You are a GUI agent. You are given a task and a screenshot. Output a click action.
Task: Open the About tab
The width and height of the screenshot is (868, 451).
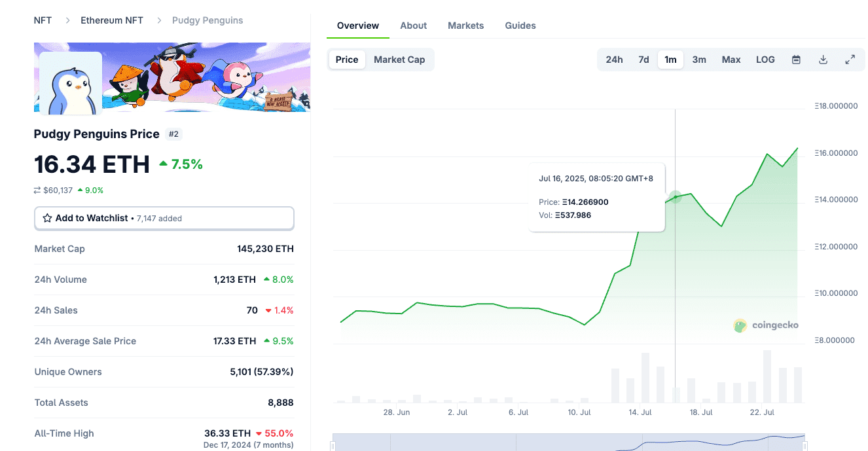(x=413, y=26)
